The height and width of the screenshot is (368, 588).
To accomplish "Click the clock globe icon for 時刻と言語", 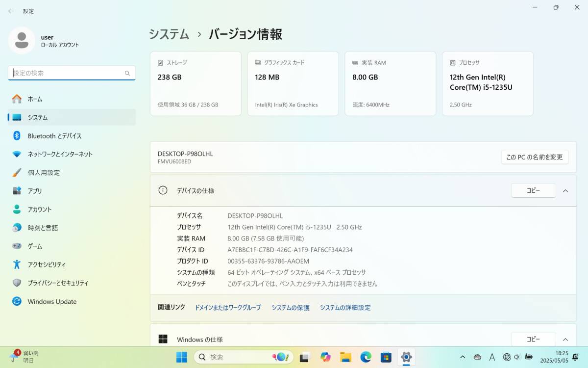I will point(17,228).
